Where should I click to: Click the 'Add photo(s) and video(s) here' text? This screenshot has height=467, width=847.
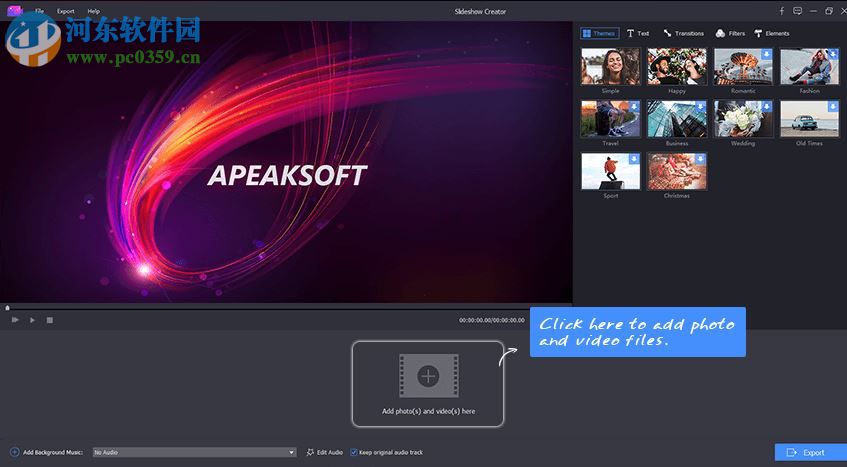[x=428, y=411]
